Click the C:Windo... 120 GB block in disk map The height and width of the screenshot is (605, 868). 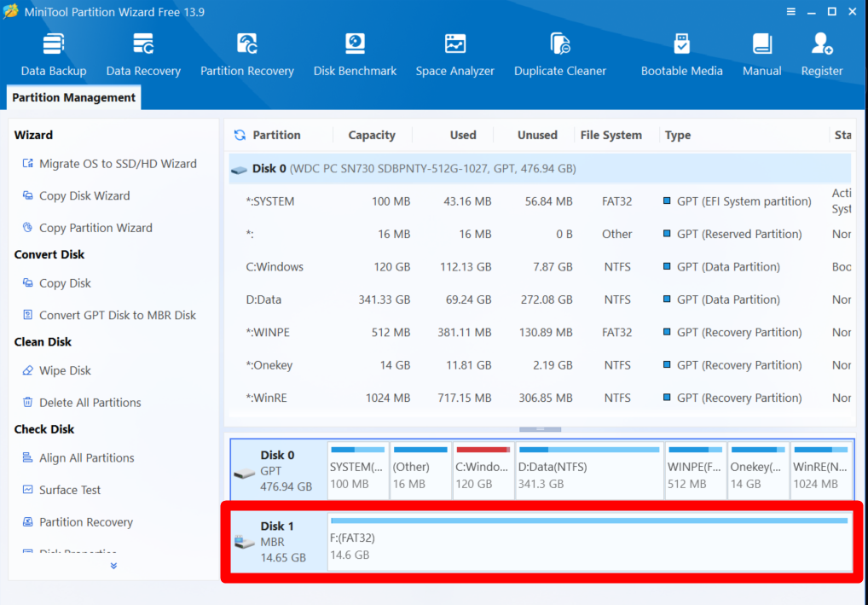click(483, 470)
